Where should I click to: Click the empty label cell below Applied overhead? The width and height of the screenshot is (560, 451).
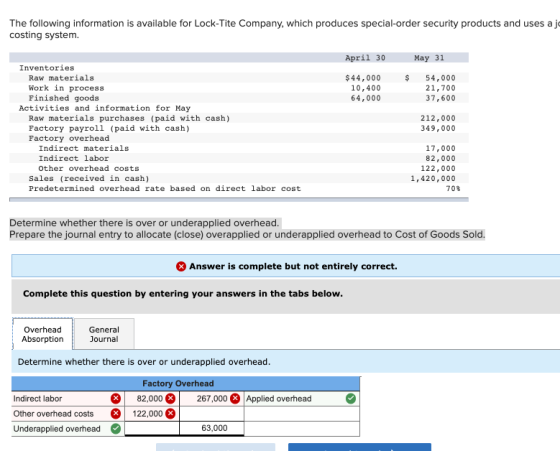302,414
